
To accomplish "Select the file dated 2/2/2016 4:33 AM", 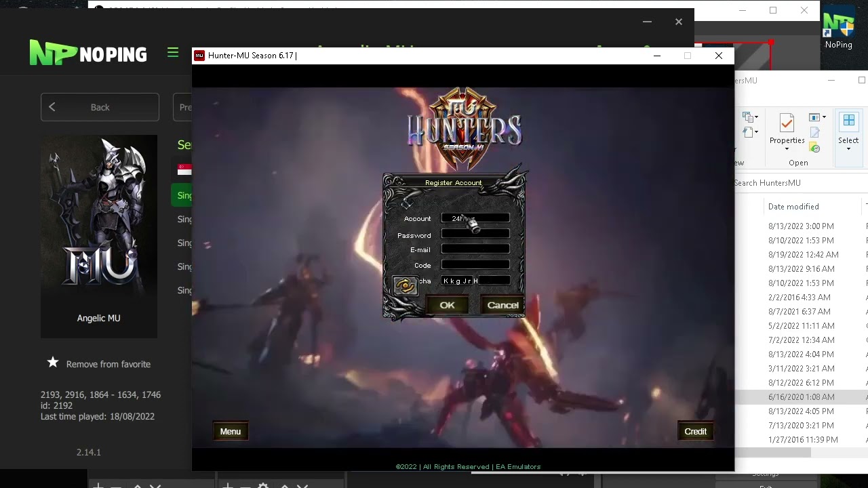I will click(x=799, y=298).
